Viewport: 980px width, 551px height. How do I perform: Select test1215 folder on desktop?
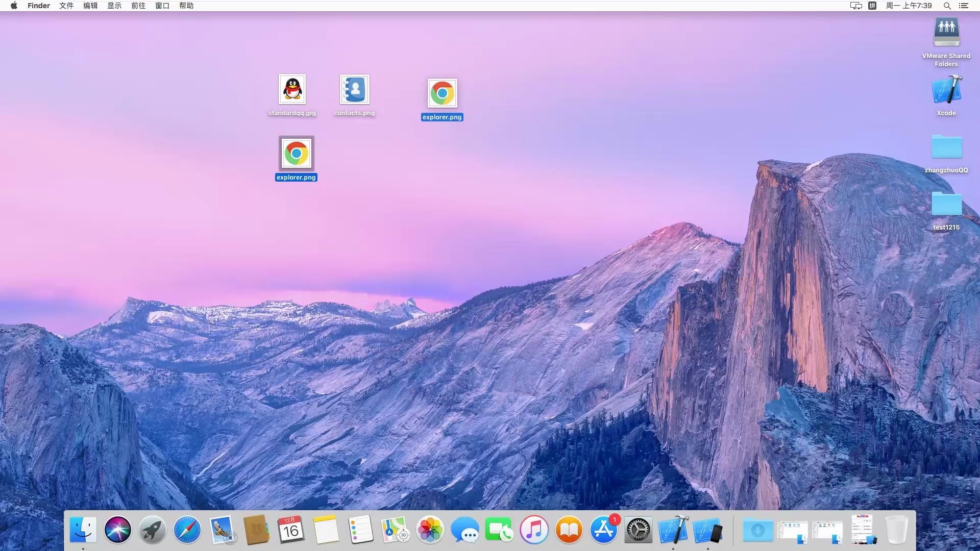point(946,211)
